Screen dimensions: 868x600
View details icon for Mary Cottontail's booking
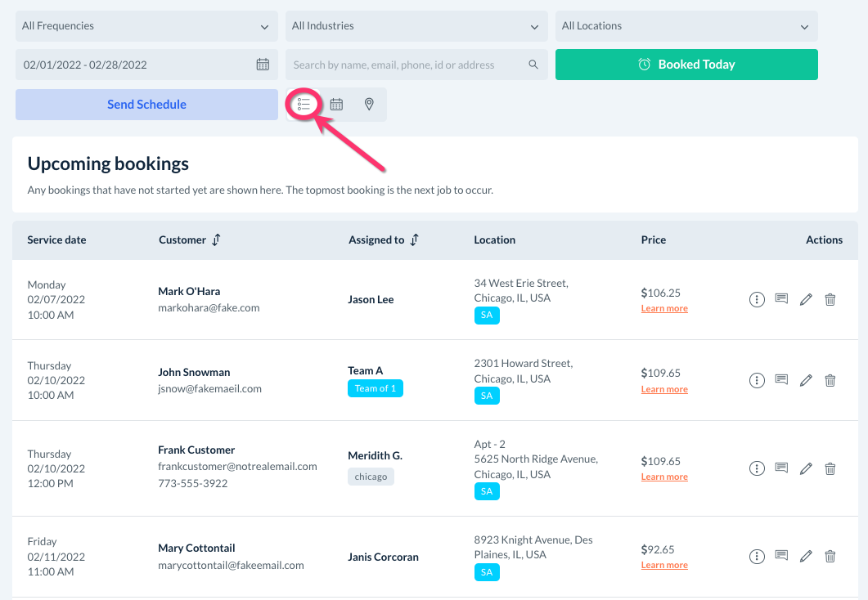(x=757, y=557)
